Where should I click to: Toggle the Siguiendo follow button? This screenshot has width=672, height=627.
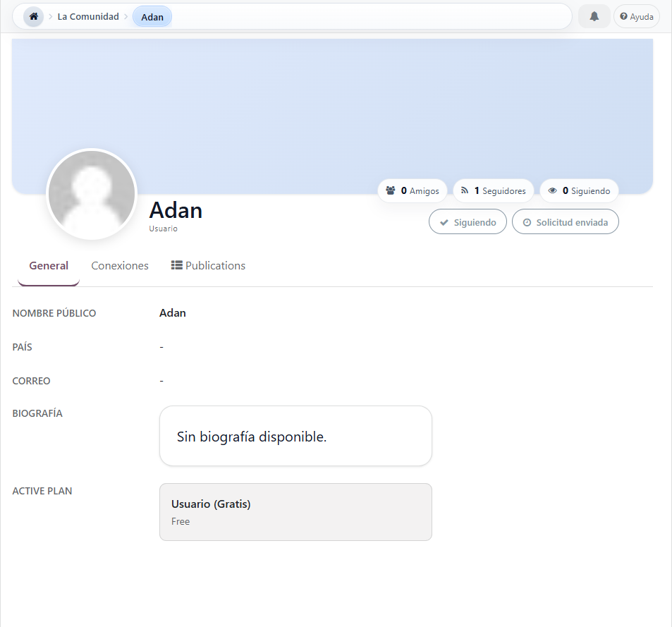click(x=468, y=221)
